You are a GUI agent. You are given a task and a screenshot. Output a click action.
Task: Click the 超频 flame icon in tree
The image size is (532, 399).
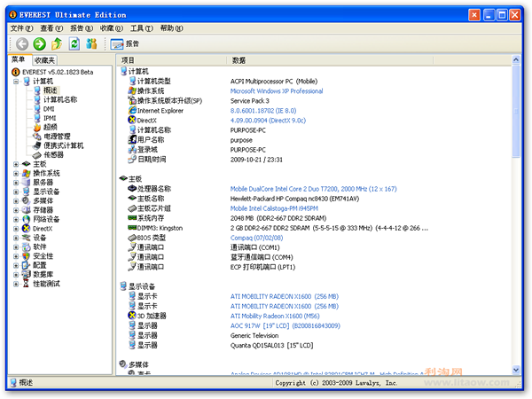click(x=37, y=127)
